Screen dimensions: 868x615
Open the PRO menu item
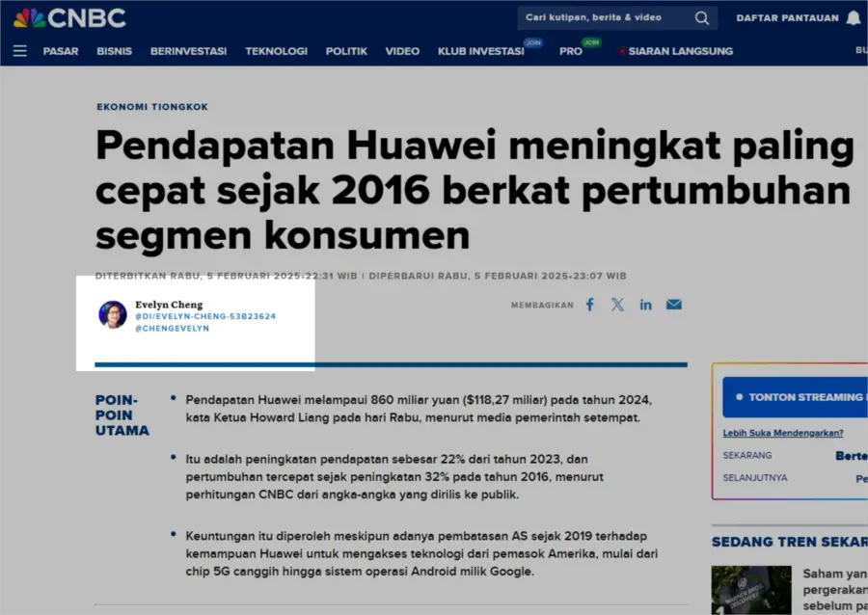571,51
